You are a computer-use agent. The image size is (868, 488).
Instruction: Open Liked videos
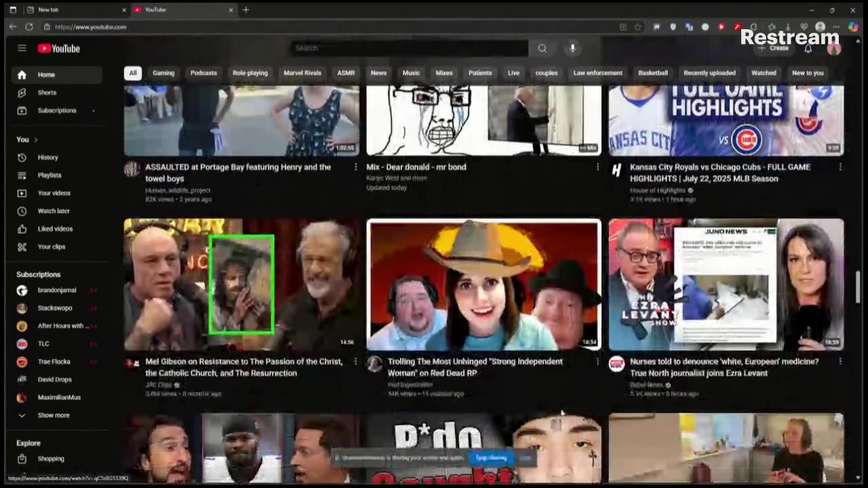tap(57, 229)
